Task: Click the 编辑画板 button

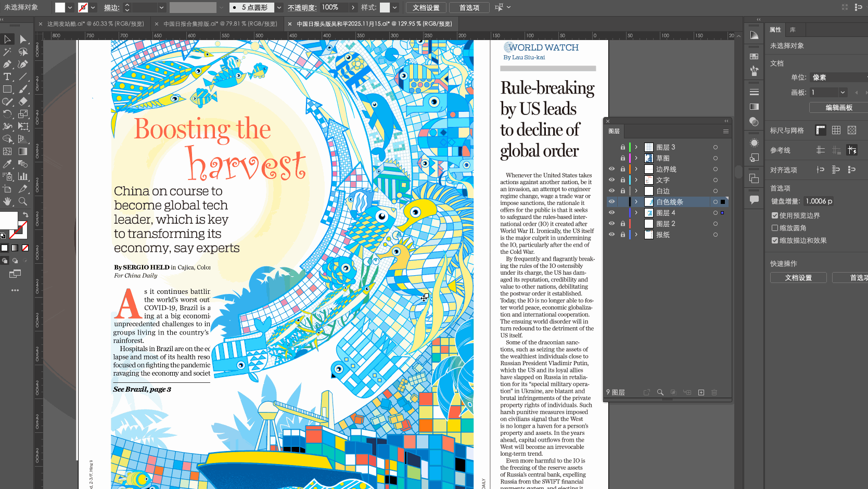Action: coord(838,108)
